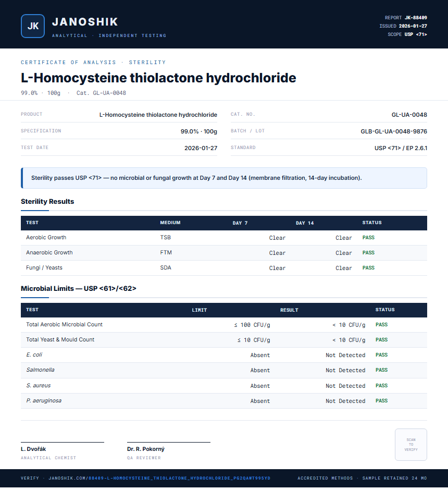This screenshot has width=448, height=502.
Task: Click the DAY 14 column header
Action: [x=305, y=223]
